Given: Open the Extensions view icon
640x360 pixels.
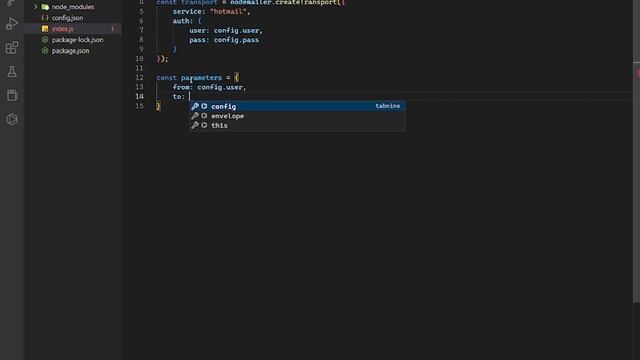Looking at the screenshot, I should click(x=12, y=48).
